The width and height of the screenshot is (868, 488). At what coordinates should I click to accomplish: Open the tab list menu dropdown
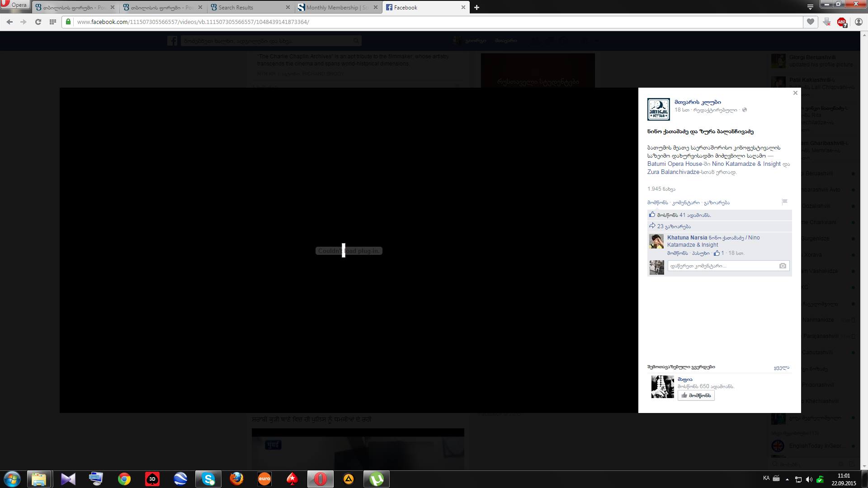[x=810, y=7]
